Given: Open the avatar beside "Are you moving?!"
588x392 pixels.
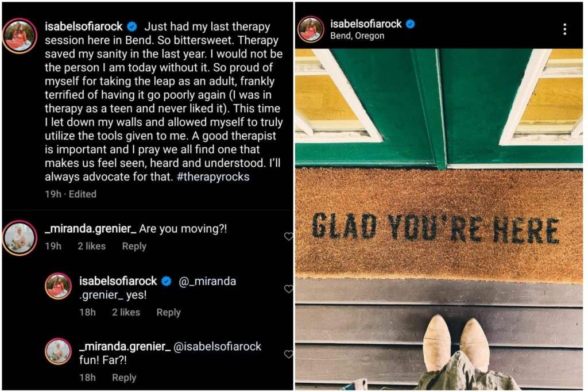Looking at the screenshot, I should point(20,237).
